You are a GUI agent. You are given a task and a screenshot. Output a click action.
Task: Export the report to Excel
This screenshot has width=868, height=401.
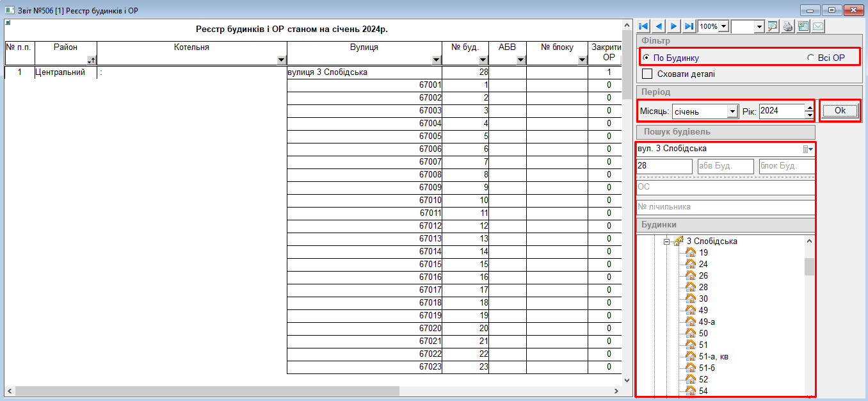coord(803,26)
